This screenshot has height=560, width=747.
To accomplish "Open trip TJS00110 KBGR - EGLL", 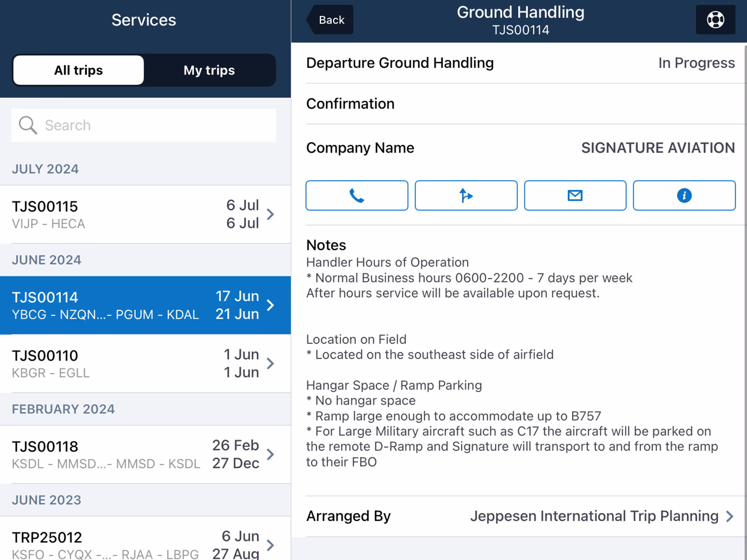I will tap(145, 364).
